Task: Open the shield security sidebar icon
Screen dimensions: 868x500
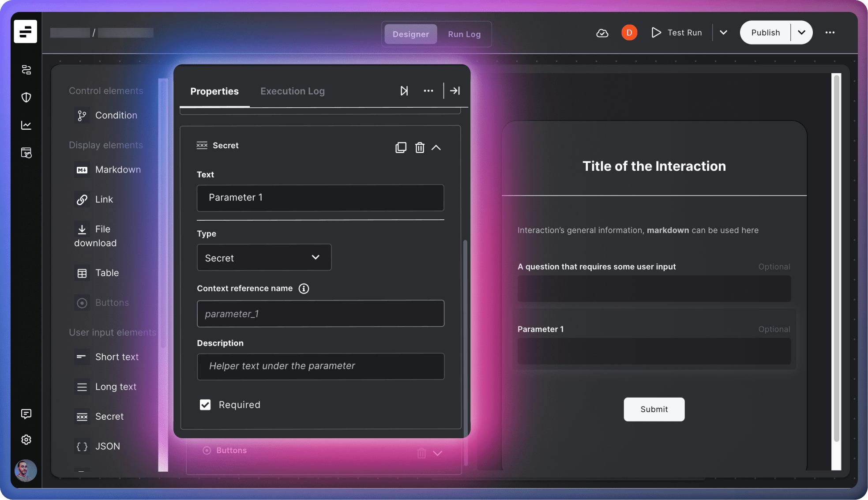Action: [x=26, y=98]
